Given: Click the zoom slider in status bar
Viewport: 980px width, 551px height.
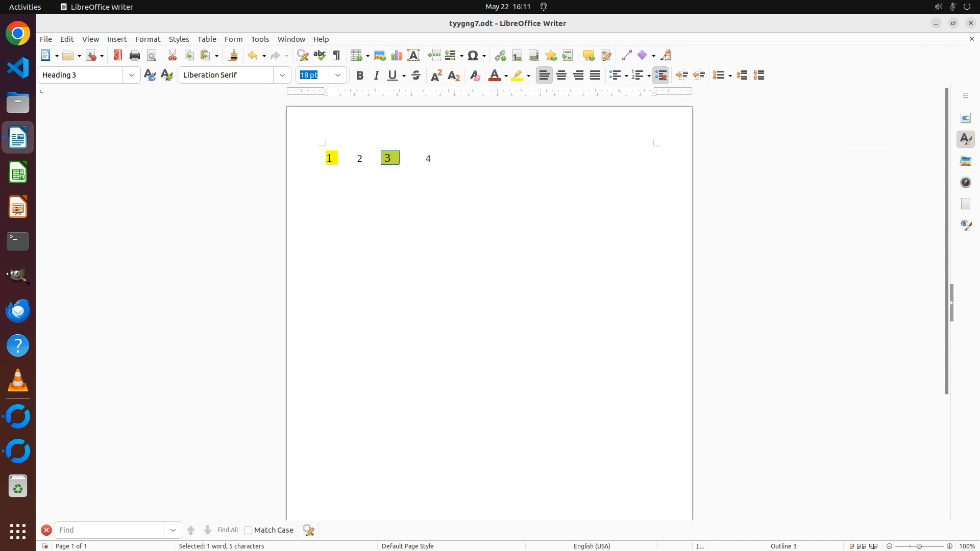Looking at the screenshot, I should (x=919, y=546).
